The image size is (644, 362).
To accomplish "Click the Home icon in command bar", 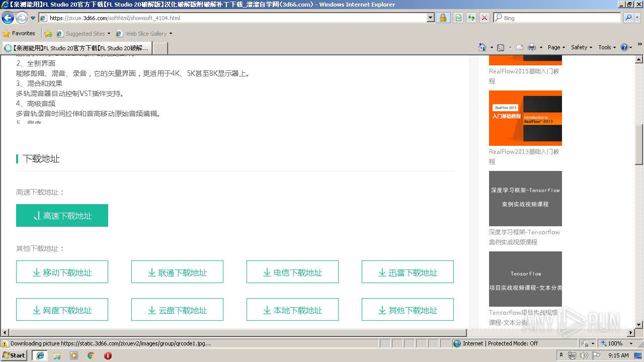I will pyautogui.click(x=482, y=47).
